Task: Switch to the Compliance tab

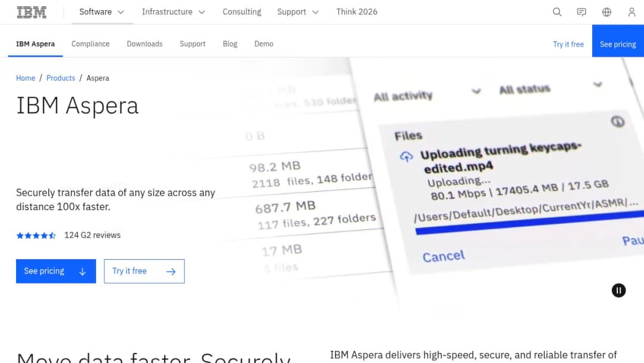Action: [91, 44]
